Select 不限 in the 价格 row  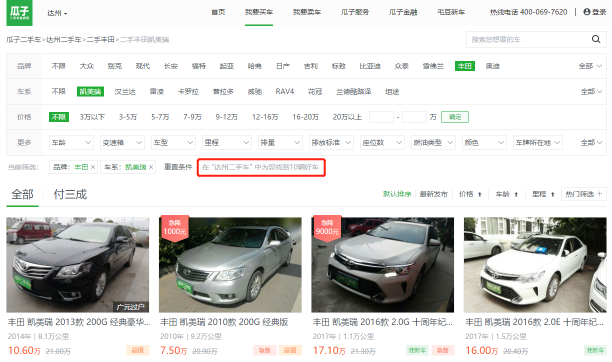point(59,117)
